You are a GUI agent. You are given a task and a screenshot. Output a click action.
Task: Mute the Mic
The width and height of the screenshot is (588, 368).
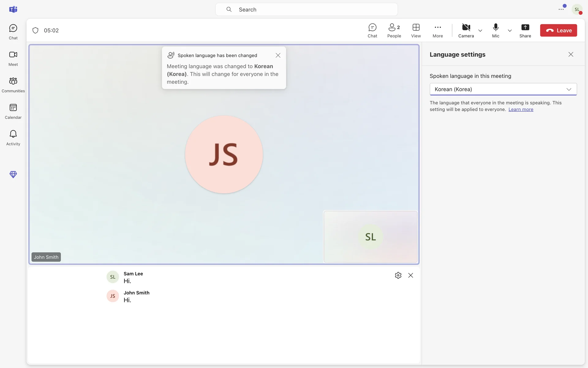pos(496,30)
